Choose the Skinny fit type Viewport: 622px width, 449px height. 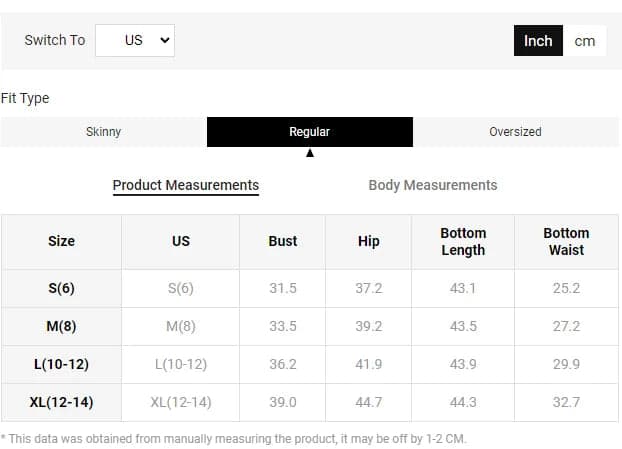(x=104, y=132)
